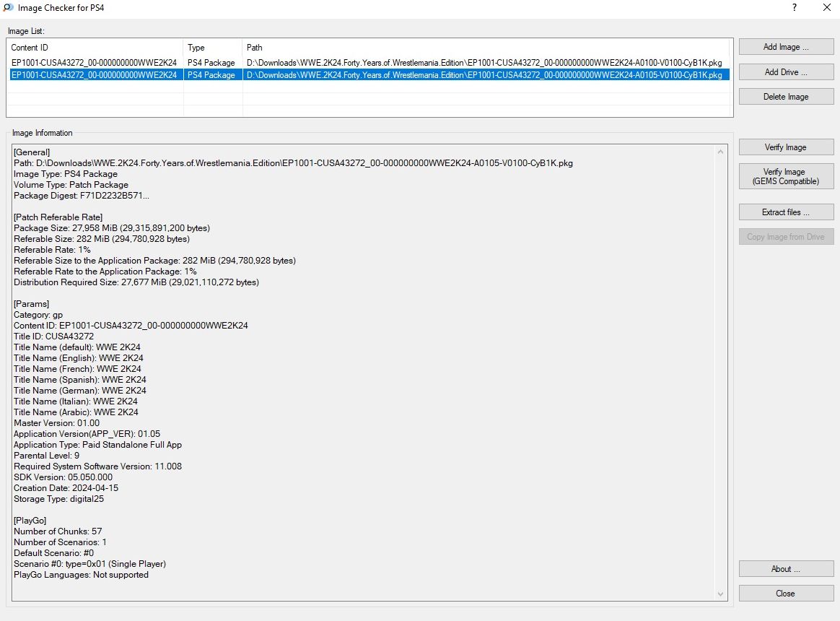Click the Close button at bottom right
The width and height of the screenshot is (840, 621).
[786, 593]
